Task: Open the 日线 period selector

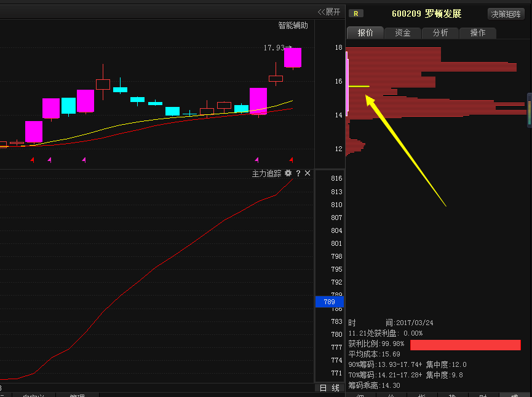Action: 329,388
